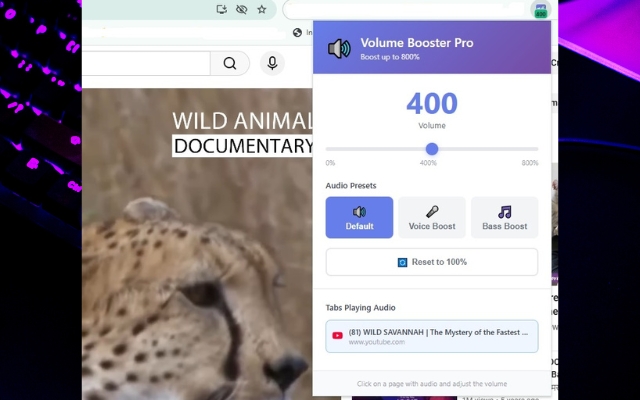Viewport: 640px width, 400px height.
Task: Click the 0% end of the volume slider track
Action: pyautogui.click(x=328, y=149)
